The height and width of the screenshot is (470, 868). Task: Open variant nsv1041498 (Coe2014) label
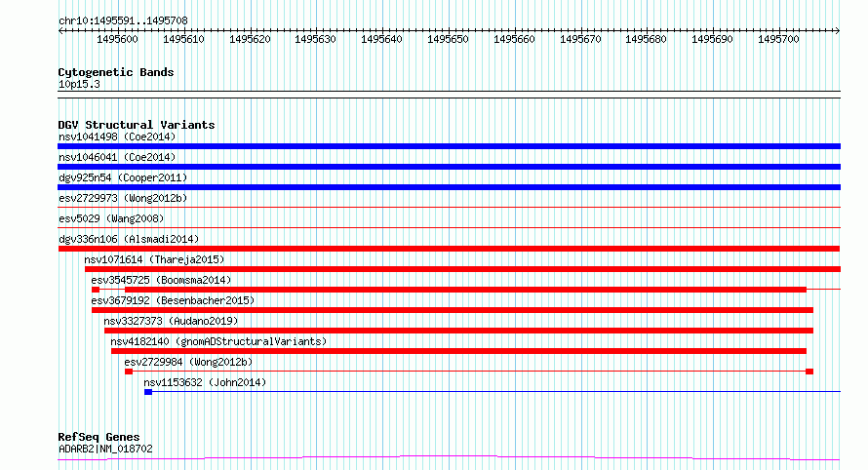coord(117,137)
